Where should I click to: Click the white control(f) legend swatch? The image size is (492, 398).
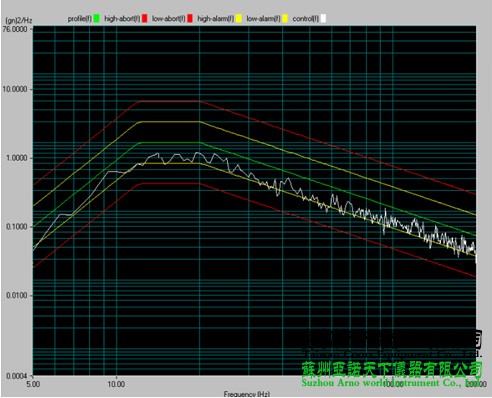click(x=323, y=19)
